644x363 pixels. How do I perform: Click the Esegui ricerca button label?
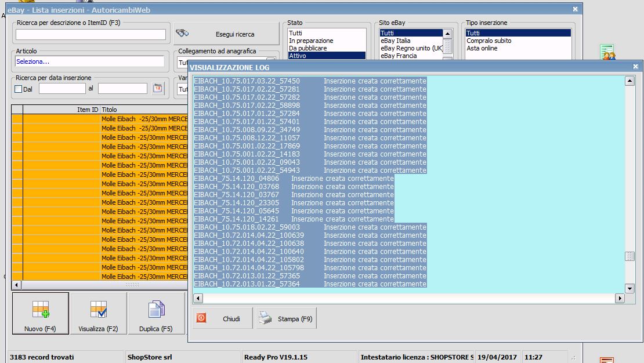[235, 34]
